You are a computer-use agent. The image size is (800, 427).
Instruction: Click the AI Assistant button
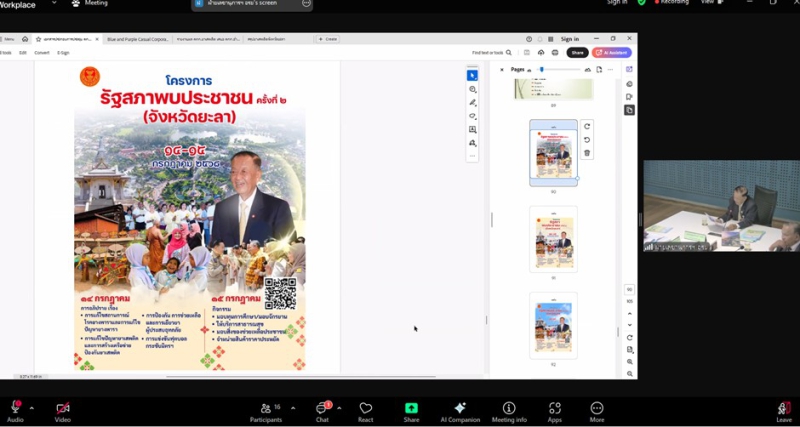(612, 52)
